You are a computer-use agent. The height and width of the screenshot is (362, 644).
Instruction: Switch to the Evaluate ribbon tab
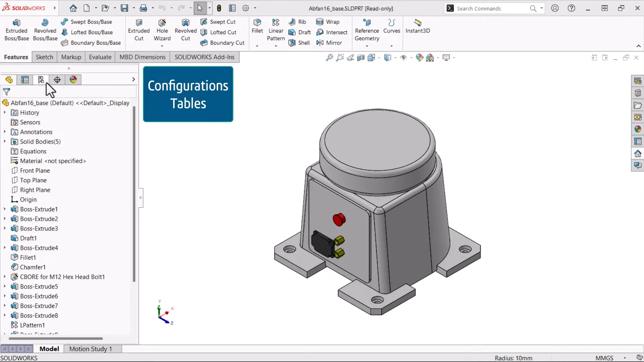tap(100, 57)
